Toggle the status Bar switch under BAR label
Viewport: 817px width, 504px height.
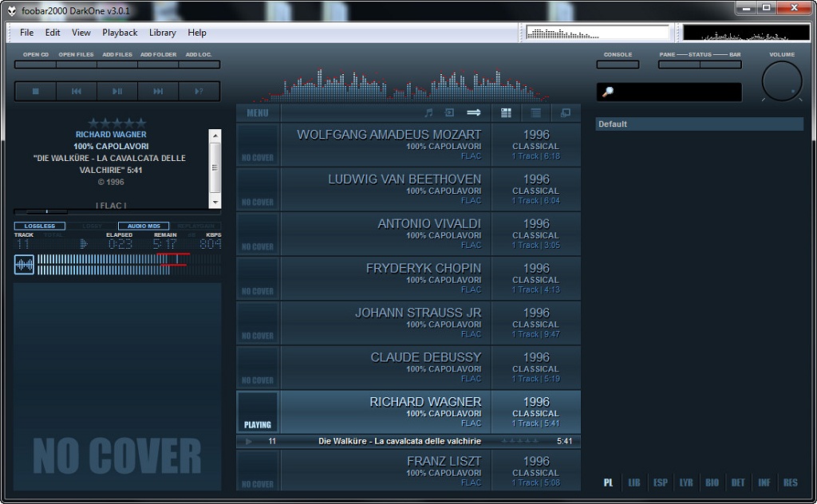tap(720, 65)
